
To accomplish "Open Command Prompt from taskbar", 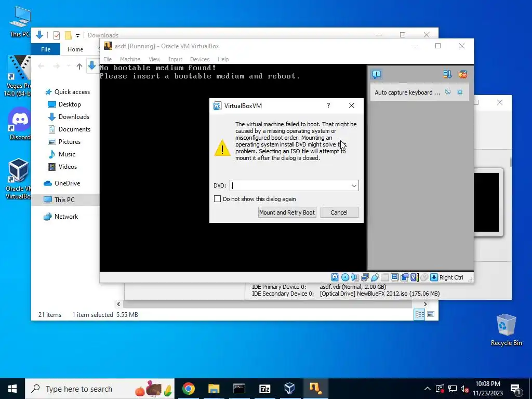I will (239, 389).
